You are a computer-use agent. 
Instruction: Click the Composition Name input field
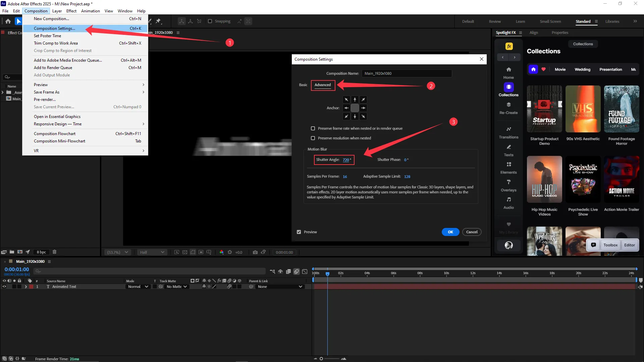(x=407, y=73)
